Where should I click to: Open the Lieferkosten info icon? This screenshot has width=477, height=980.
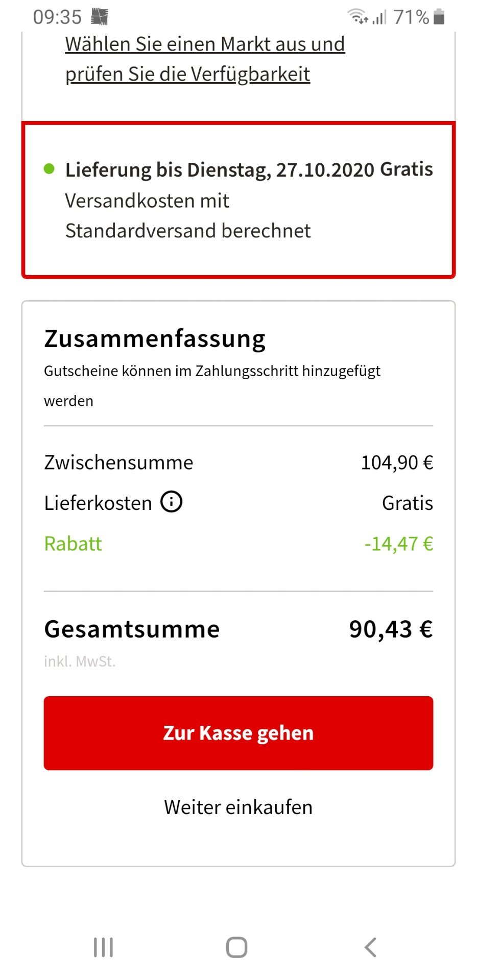(x=172, y=502)
